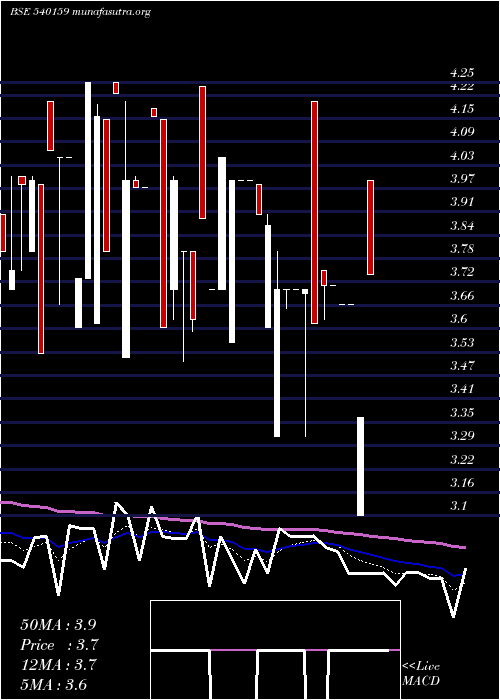Click the 3.22 price axis label
This screenshot has width=500, height=700.
click(x=462, y=459)
